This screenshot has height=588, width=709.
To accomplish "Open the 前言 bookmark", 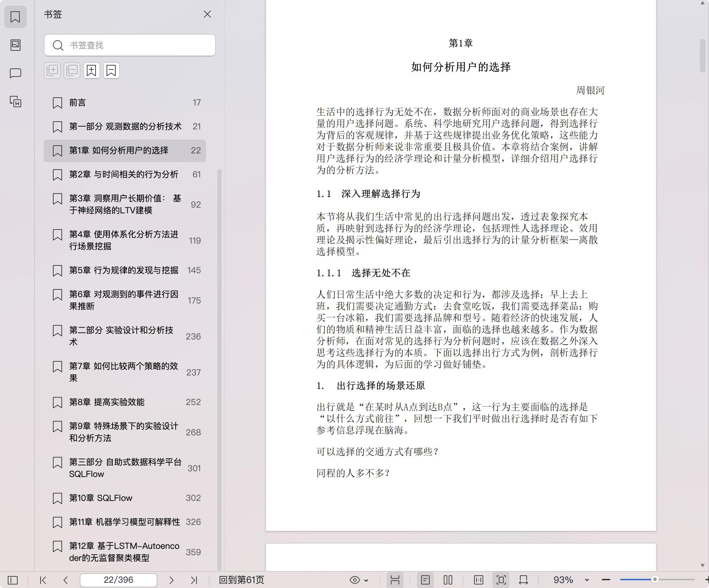I will click(x=125, y=103).
